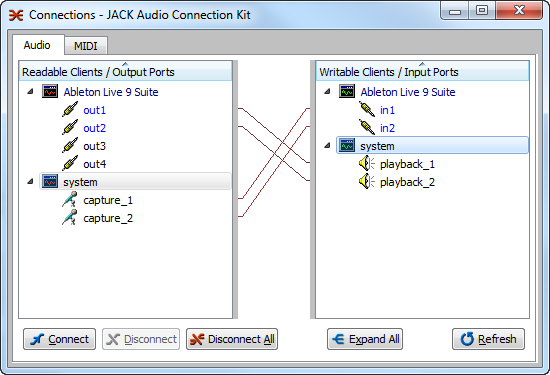The height and width of the screenshot is (375, 550).
Task: Click the in2 jack plug icon
Action: tap(367, 128)
